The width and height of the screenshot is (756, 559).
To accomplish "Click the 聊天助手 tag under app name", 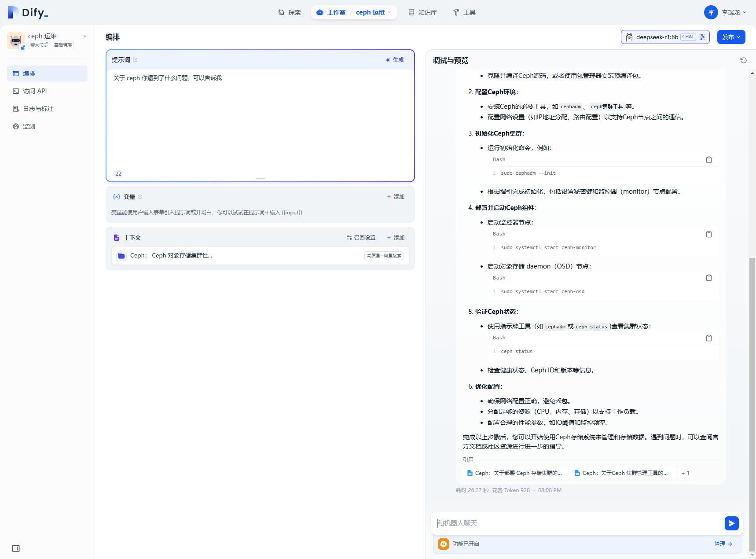I will [39, 45].
